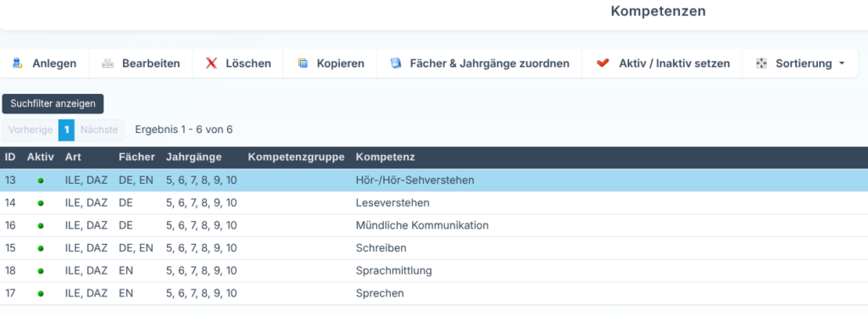Click the Kopieren button label
This screenshot has width=868, height=316.
[341, 63]
